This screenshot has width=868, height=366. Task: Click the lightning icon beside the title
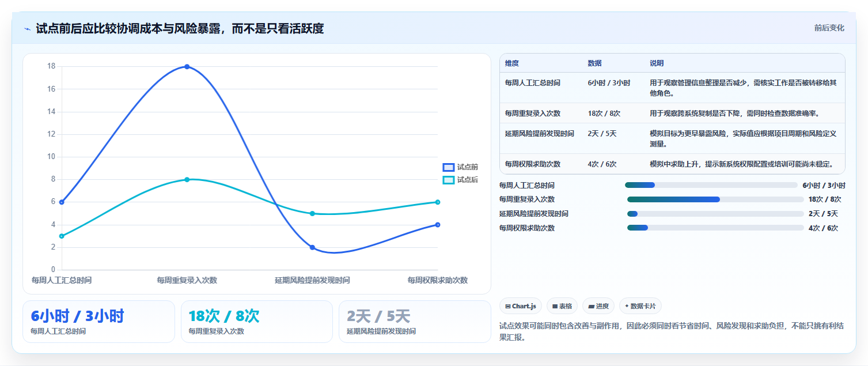(27, 28)
